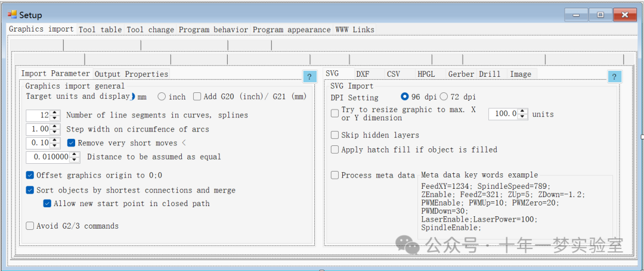Choose inch as target units
This screenshot has width=644, height=271.
click(x=171, y=96)
